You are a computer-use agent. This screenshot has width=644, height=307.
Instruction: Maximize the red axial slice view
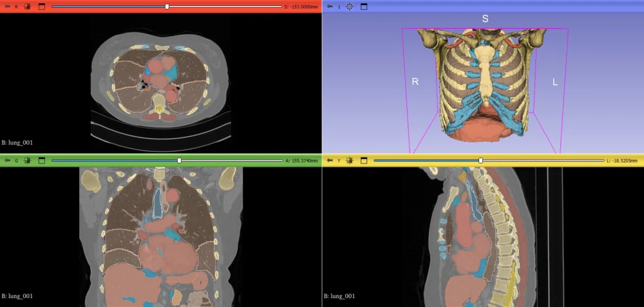[41, 6]
